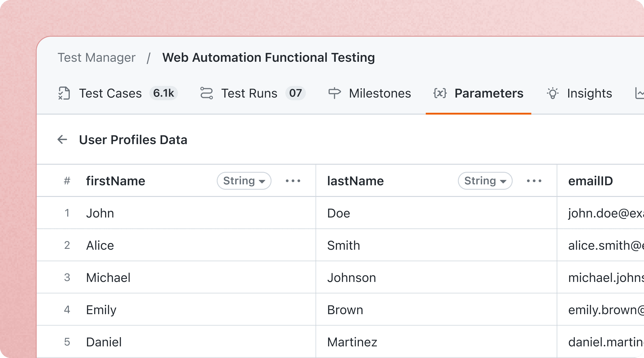Screen dimensions: 644x358
Task: Click the Insights lightbulb icon
Action: [553, 93]
